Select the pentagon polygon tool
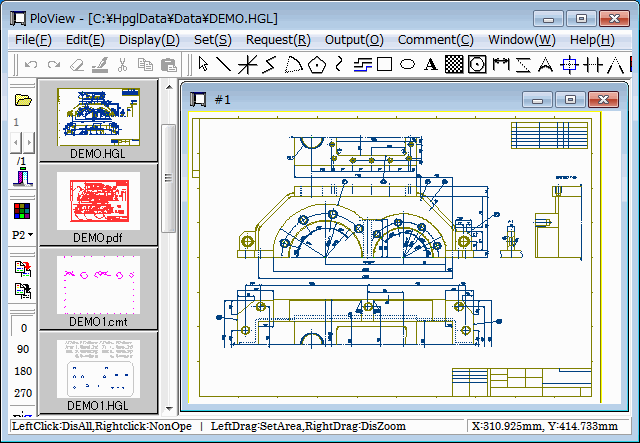Viewport: 640px width, 443px height. (x=317, y=65)
